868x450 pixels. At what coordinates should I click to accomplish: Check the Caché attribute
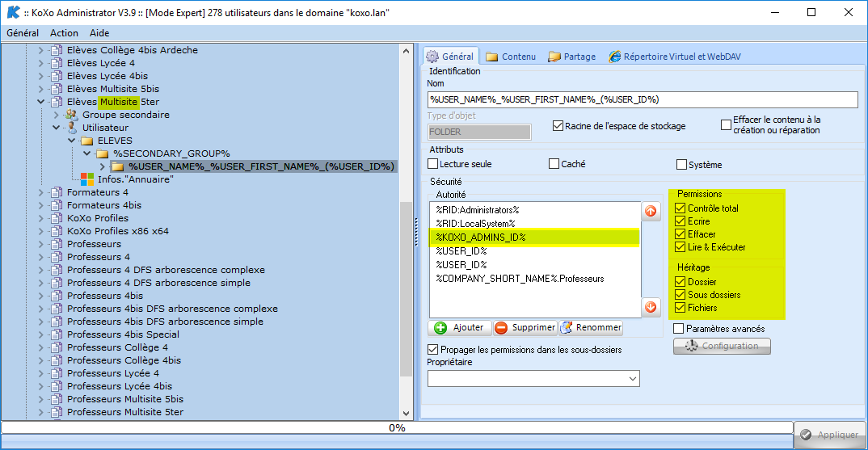point(554,164)
